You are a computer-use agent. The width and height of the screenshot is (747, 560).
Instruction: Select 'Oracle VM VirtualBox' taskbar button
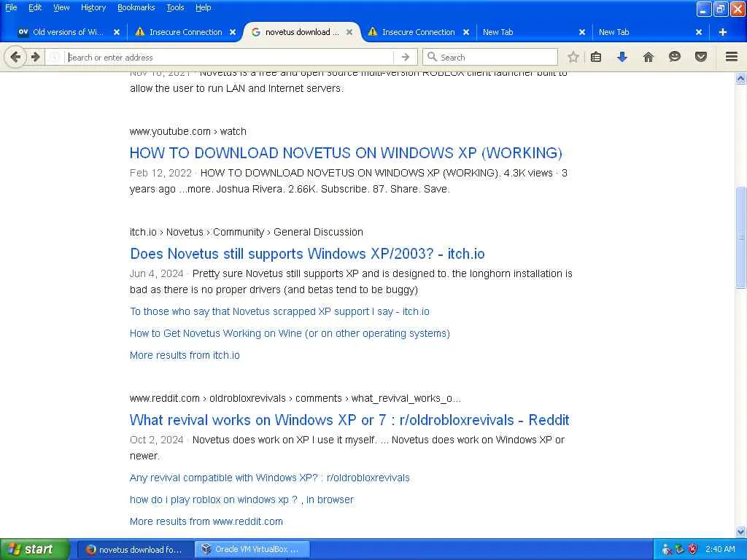click(252, 550)
